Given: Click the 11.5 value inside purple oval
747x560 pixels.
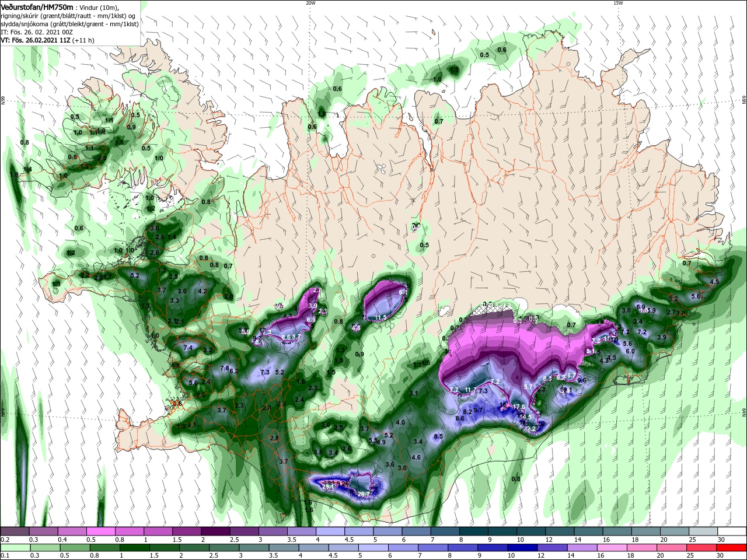Looking at the screenshot, I should coord(381,317).
